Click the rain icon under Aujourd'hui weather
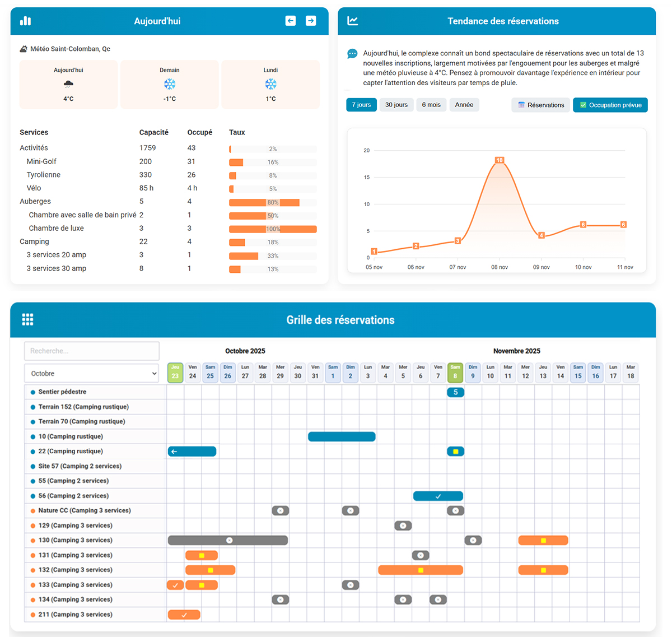Image resolution: width=672 pixels, height=637 pixels. (68, 85)
